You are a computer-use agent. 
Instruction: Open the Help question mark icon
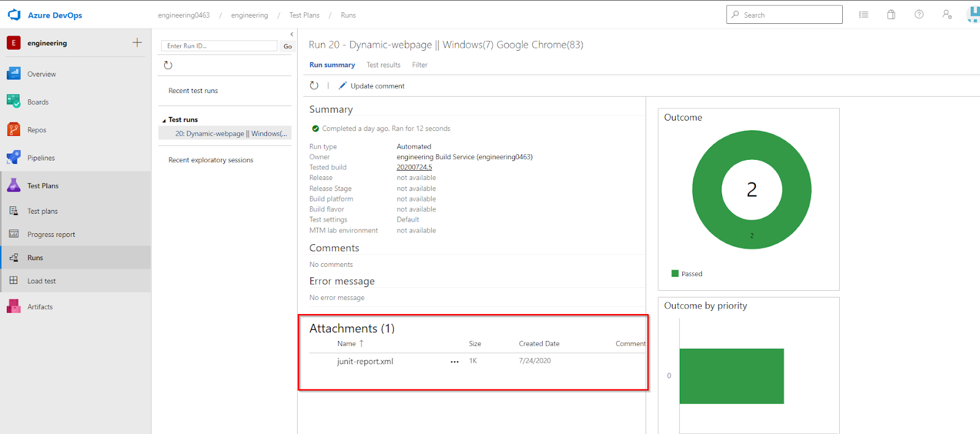click(919, 15)
